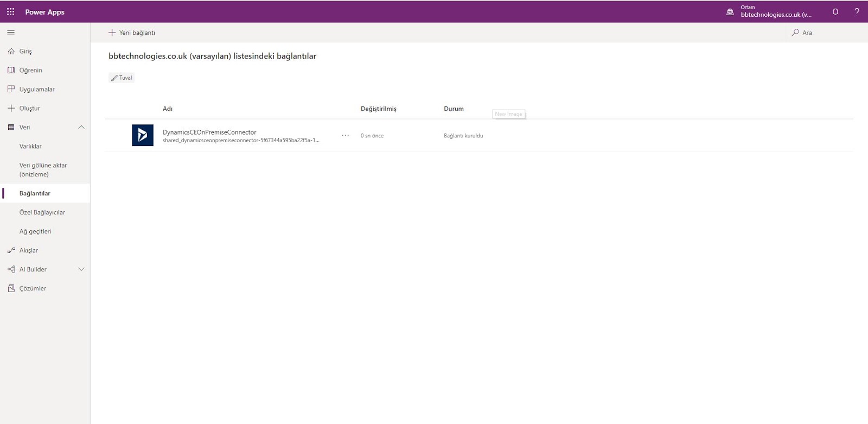
Task: Click the '0 sn önce' modified cell
Action: [372, 136]
